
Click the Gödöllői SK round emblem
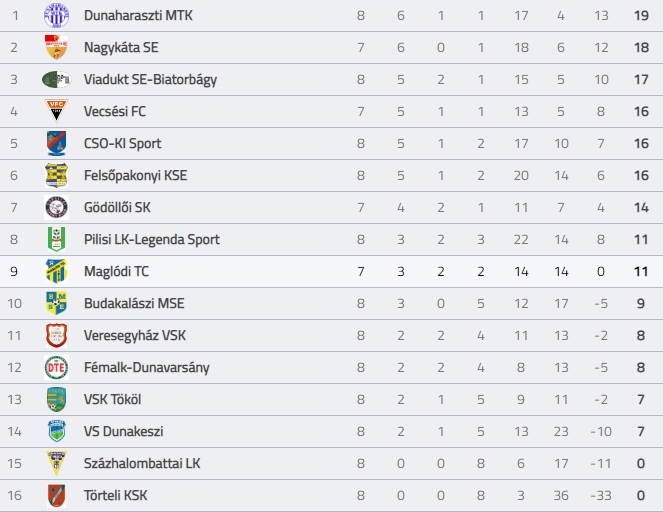(56, 207)
